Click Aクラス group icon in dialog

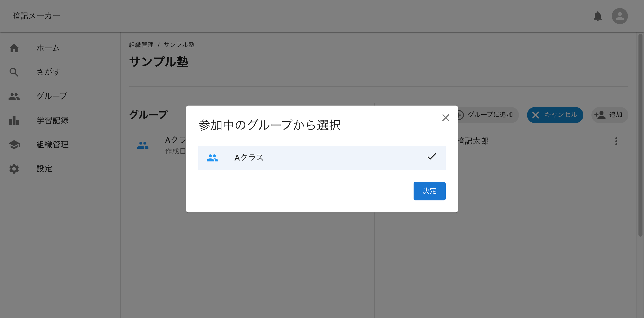pyautogui.click(x=212, y=158)
